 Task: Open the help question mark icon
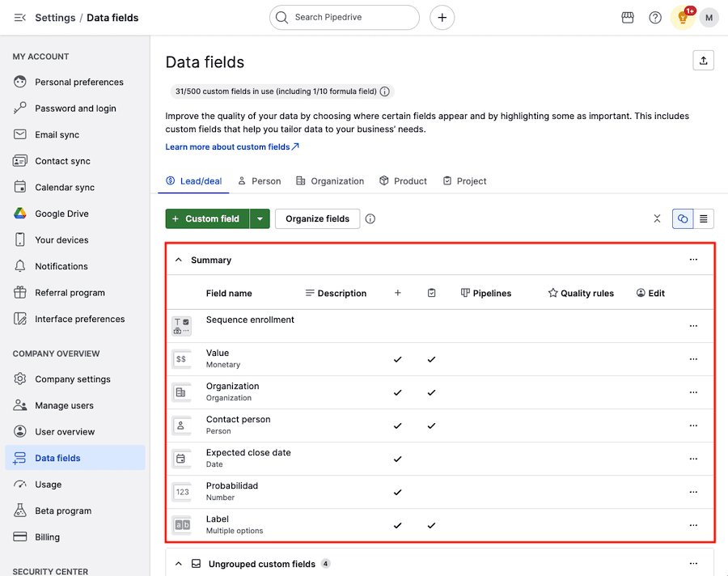(x=655, y=18)
